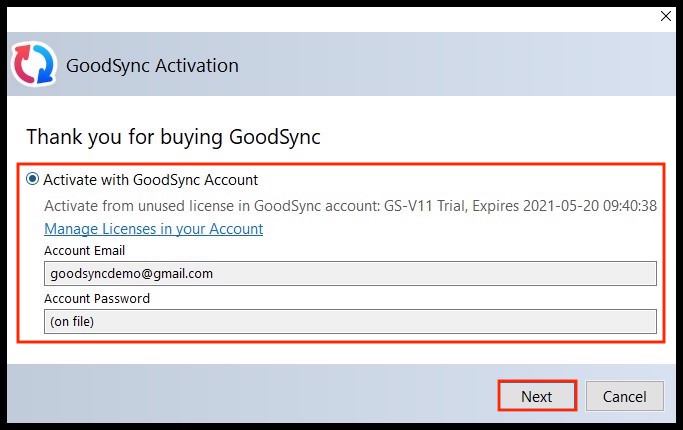
Task: Click the empty footer bar left of Next
Action: click(250, 396)
